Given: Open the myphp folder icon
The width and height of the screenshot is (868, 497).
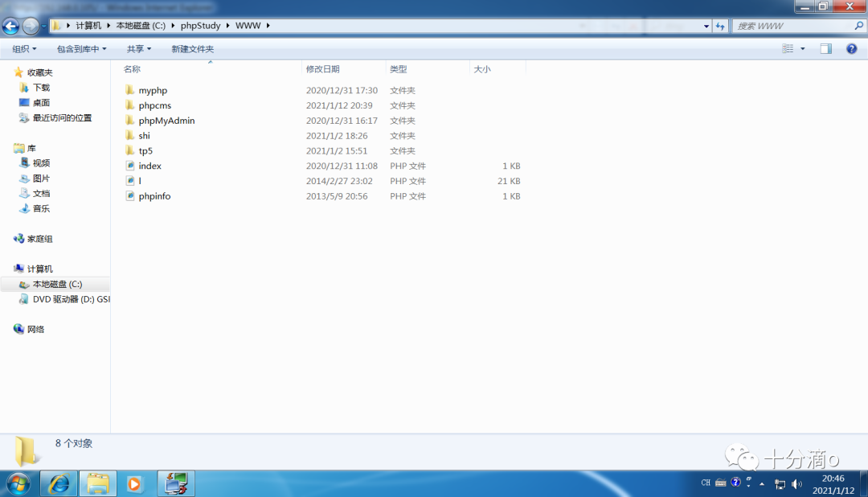Looking at the screenshot, I should [130, 90].
